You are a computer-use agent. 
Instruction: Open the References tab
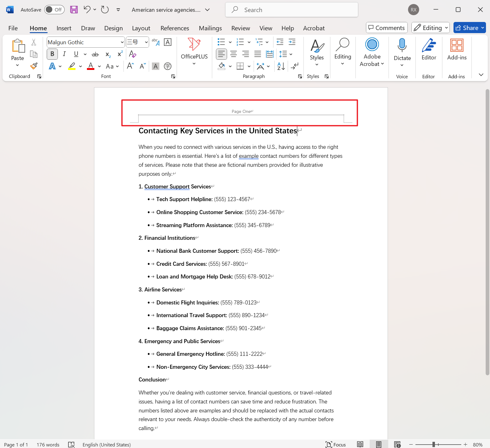click(175, 28)
